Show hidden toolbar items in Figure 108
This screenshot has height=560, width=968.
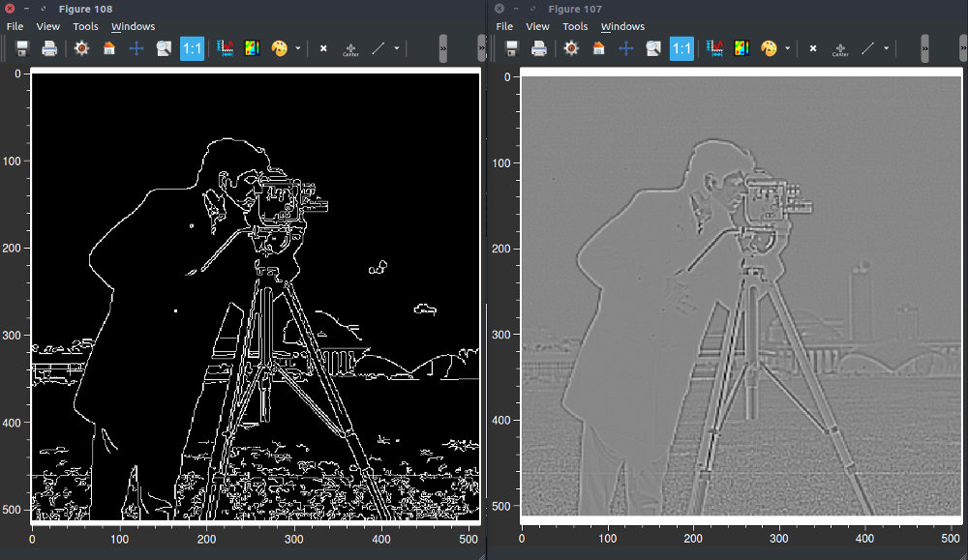(442, 48)
